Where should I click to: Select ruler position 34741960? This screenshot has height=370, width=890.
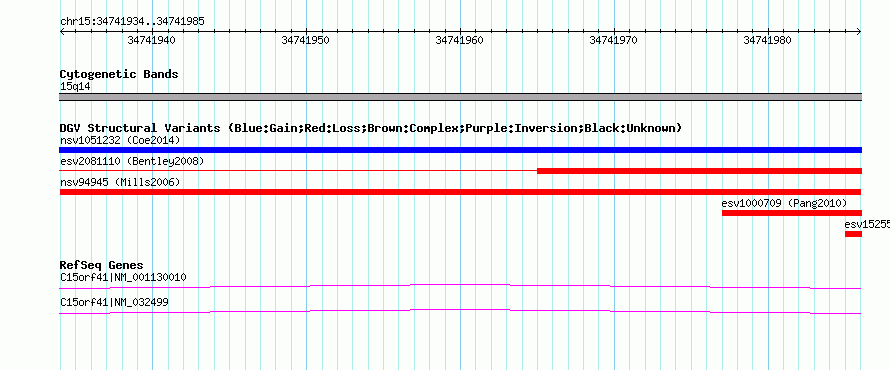[x=459, y=40]
